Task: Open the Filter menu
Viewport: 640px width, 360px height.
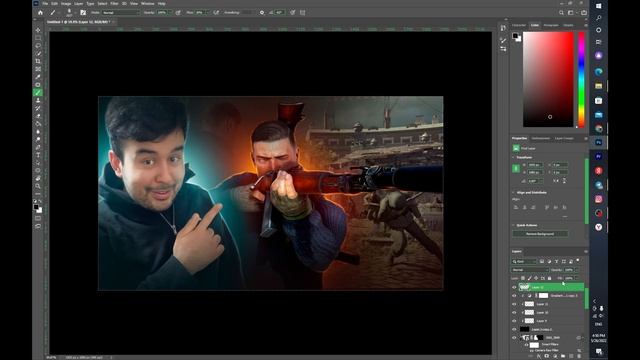Action: 114,3
